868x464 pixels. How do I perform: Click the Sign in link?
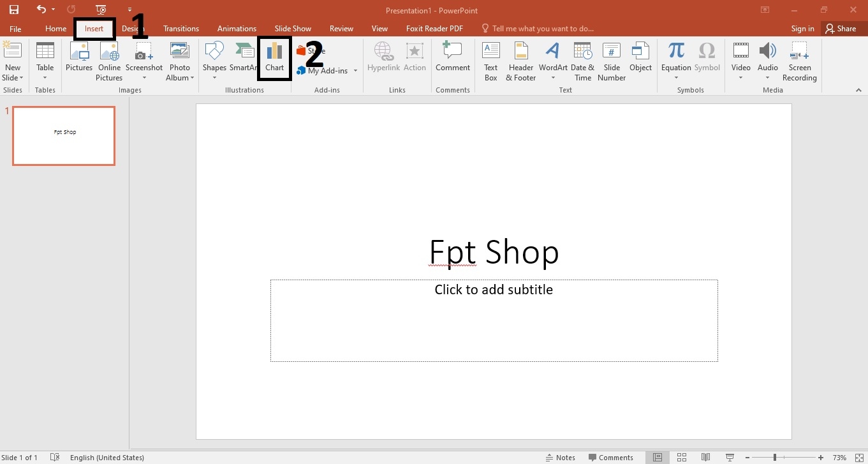tap(802, 29)
